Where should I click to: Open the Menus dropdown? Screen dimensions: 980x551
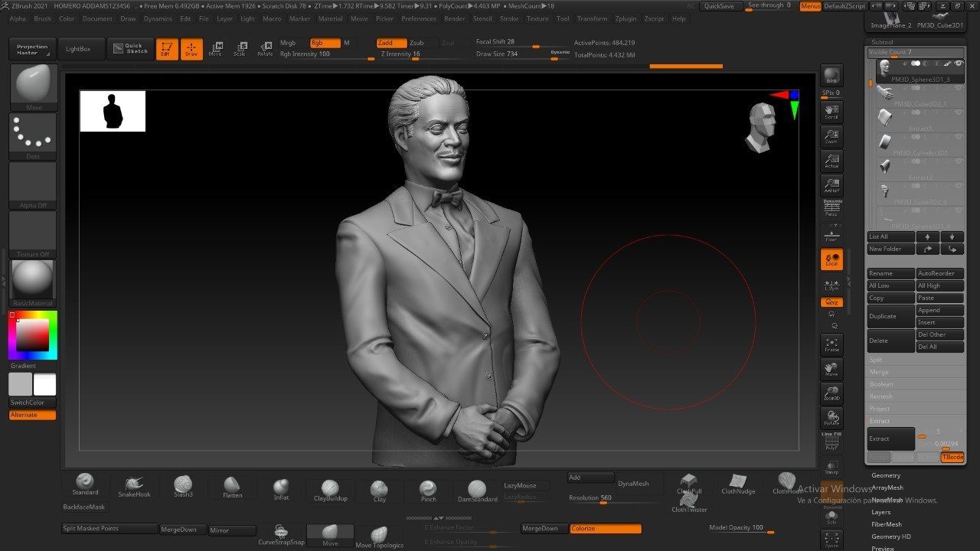click(810, 5)
